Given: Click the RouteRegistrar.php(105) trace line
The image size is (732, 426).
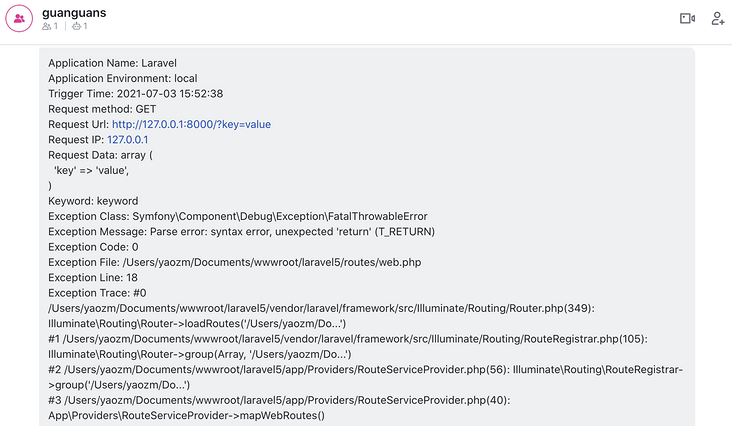Looking at the screenshot, I should pos(348,339).
